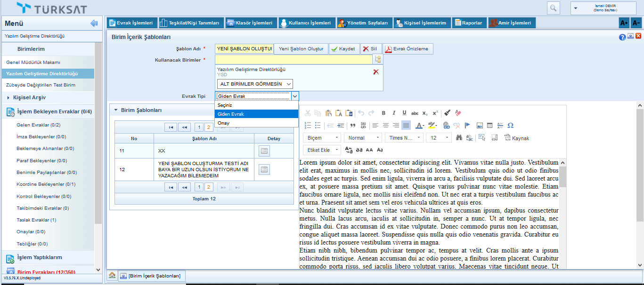Open the Evrak İşlemleri menu
This screenshot has height=285, width=644.
131,23
